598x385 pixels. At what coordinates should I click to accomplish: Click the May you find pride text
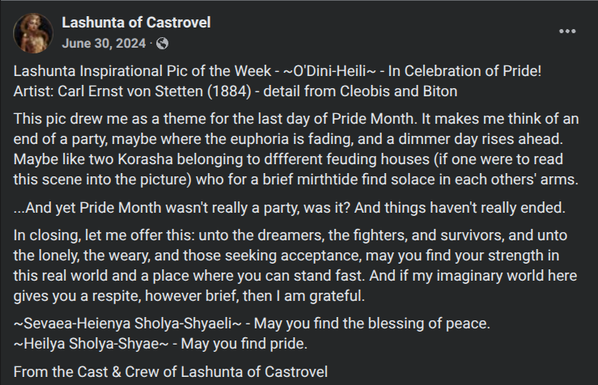(244, 344)
